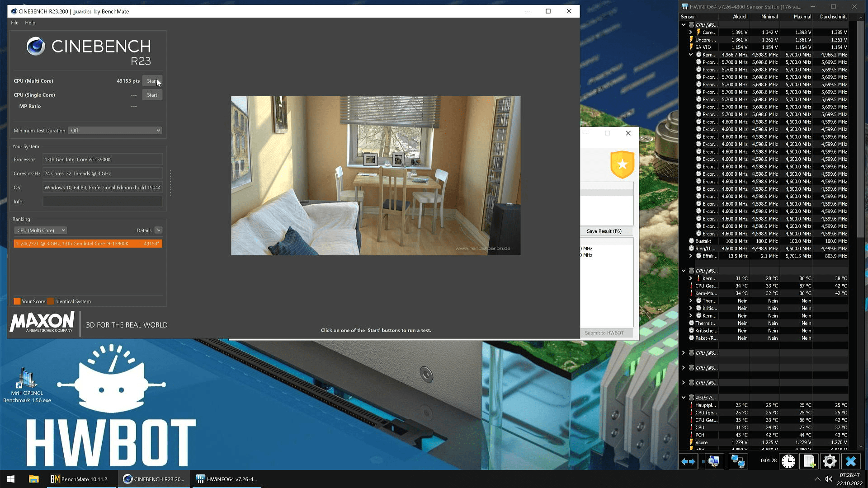Image resolution: width=868 pixels, height=488 pixels.
Task: Click the BenchMate gold shield star icon
Action: [622, 164]
